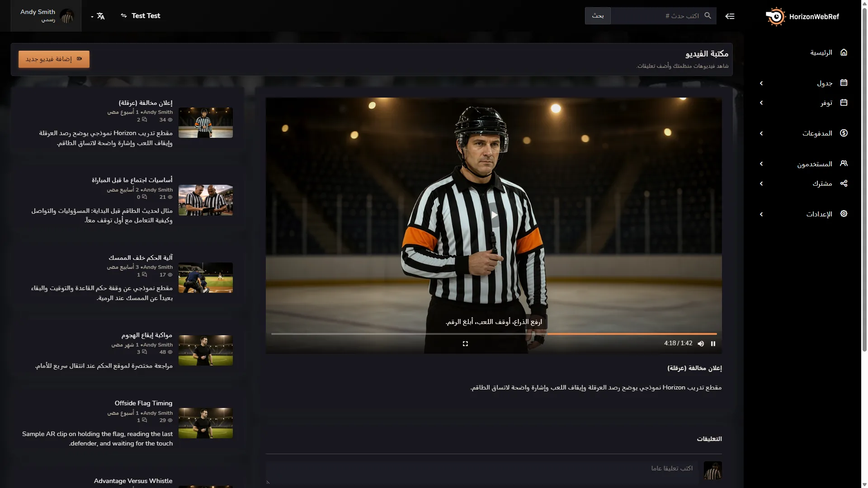This screenshot has height=488, width=868.
Task: Open the توفر availability menu item
Action: (826, 103)
